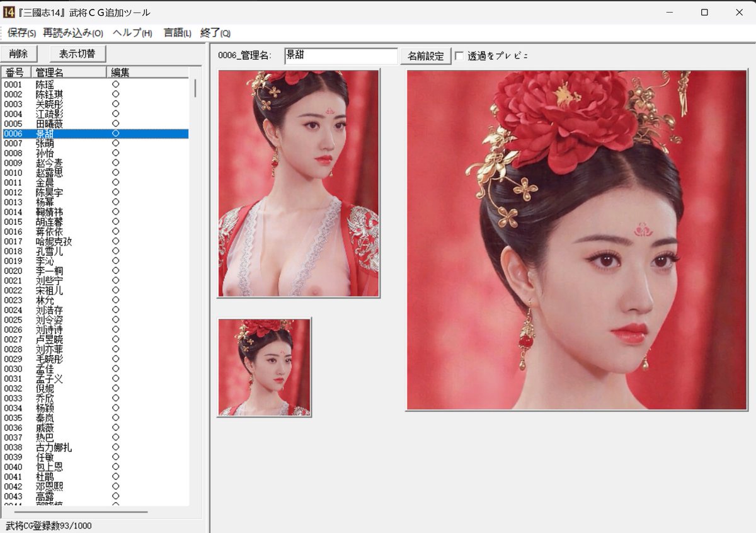Click the 14 app icon in title bar
Viewport: 756px width, 533px height.
pyautogui.click(x=9, y=12)
